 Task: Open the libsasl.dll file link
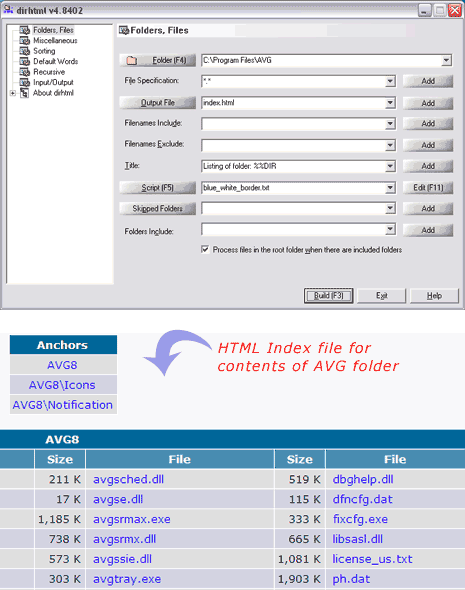358,539
